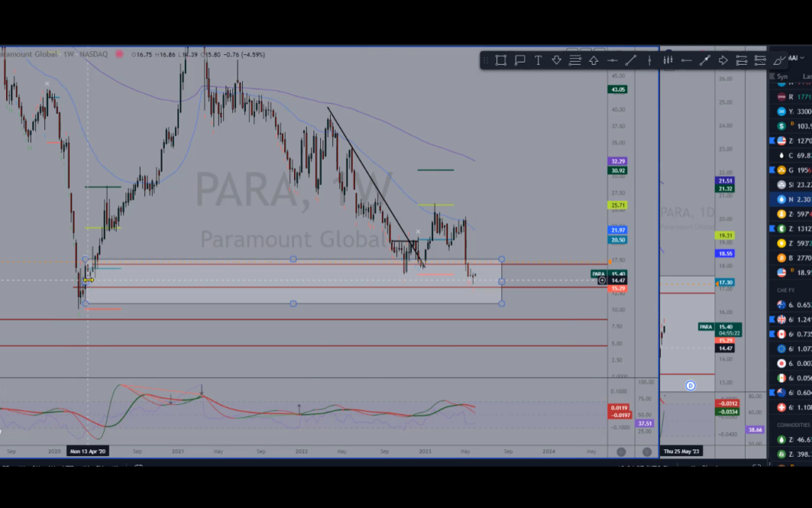The height and width of the screenshot is (508, 812).
Task: Sort watchlist by the Symbol column header
Action: click(782, 76)
